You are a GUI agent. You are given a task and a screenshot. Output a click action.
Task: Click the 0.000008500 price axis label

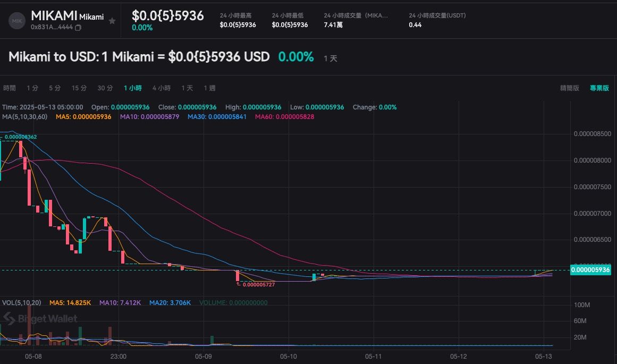[593, 134]
